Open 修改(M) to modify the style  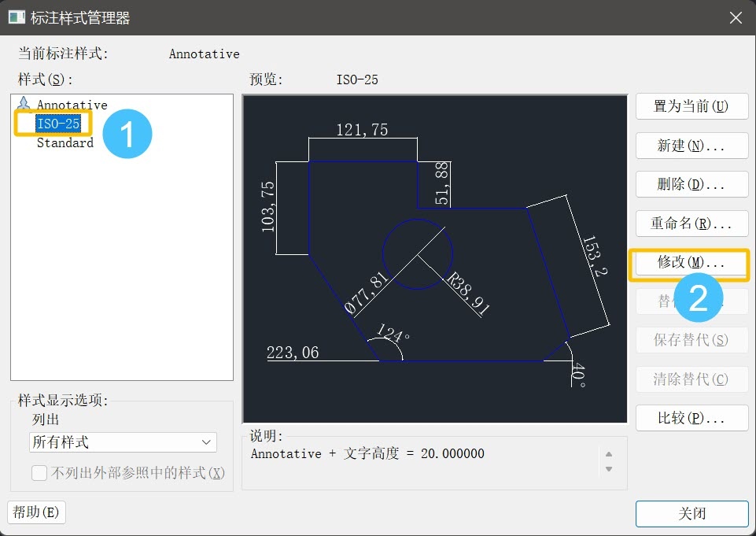(691, 262)
